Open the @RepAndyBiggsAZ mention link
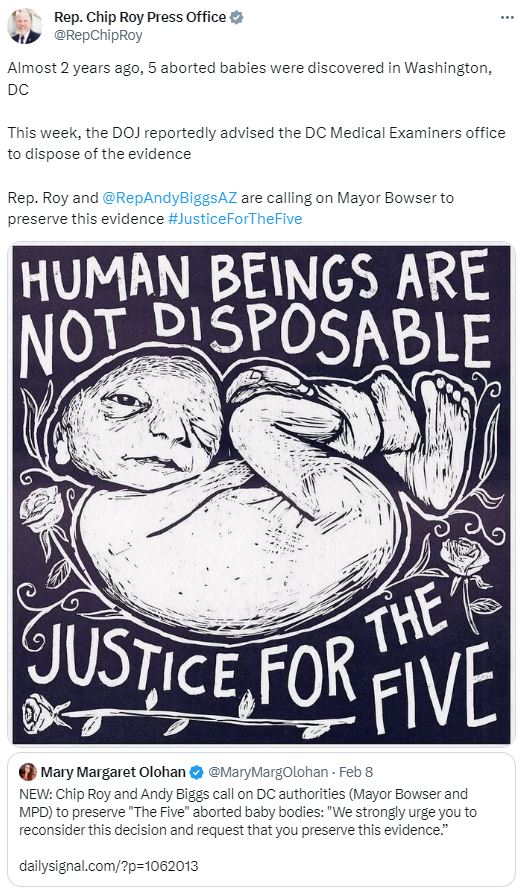Image resolution: width=523 pixels, height=893 pixels. pos(169,198)
